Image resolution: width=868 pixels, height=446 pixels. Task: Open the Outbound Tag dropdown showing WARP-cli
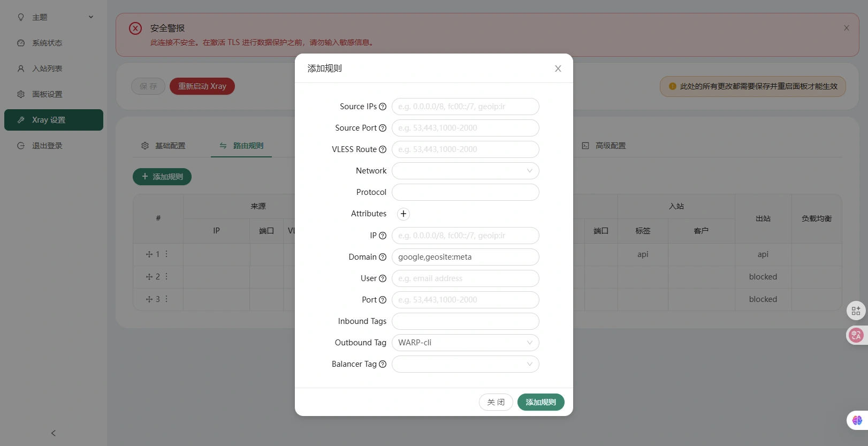pyautogui.click(x=465, y=343)
